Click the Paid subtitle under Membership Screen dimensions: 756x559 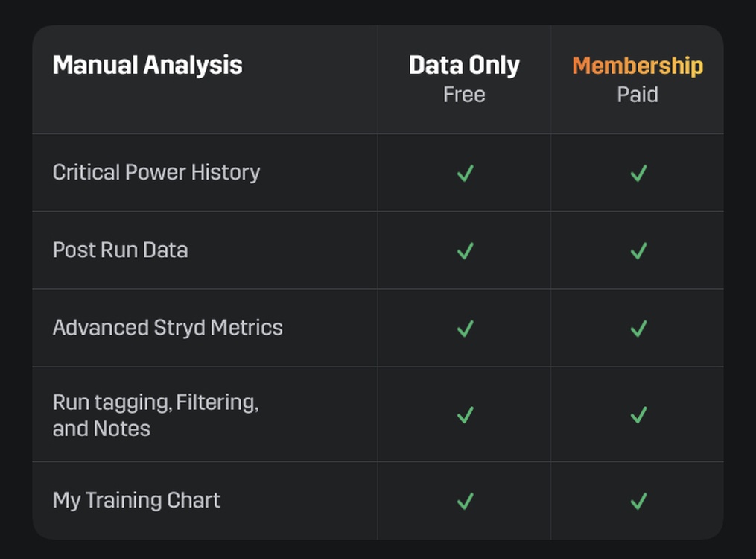coord(638,95)
